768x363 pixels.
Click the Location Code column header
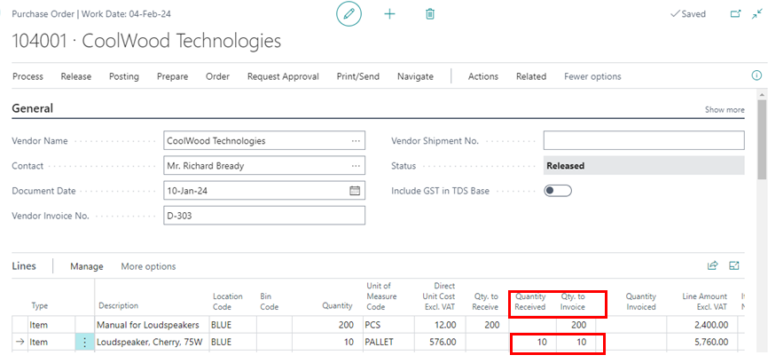click(x=228, y=301)
